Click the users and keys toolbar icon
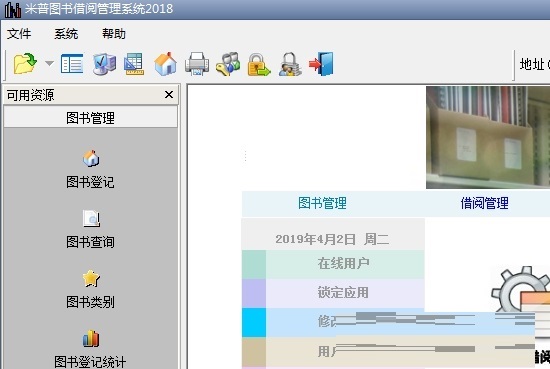550x369 pixels. coord(228,64)
